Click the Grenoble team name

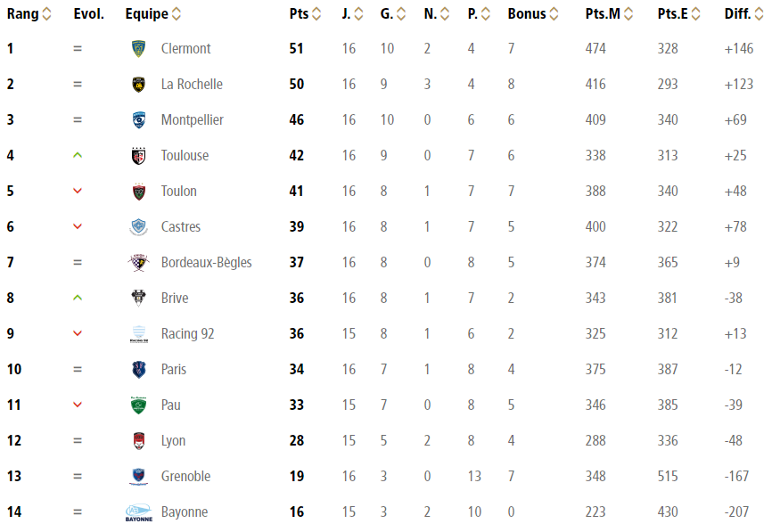(185, 476)
